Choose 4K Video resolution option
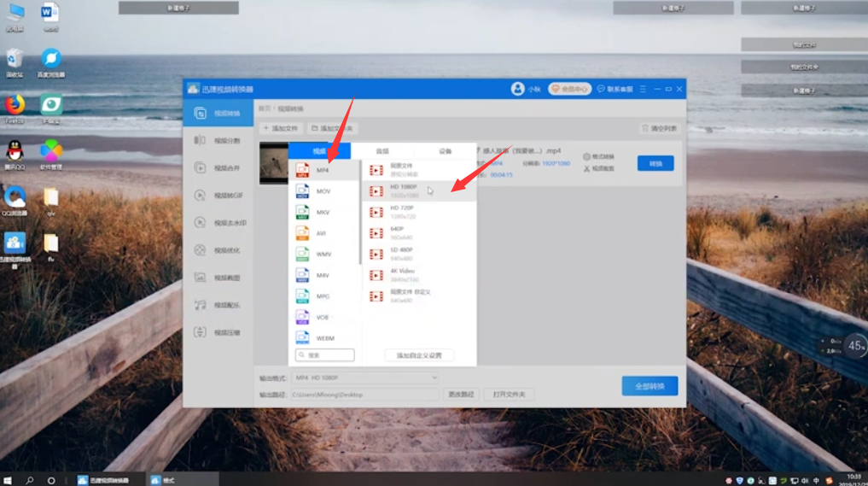Screen dimensions: 868x486 point(419,275)
